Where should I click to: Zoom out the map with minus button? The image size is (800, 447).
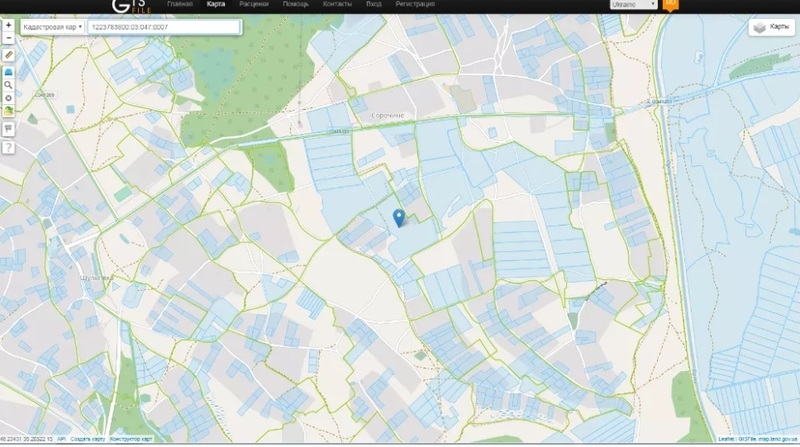click(8, 37)
